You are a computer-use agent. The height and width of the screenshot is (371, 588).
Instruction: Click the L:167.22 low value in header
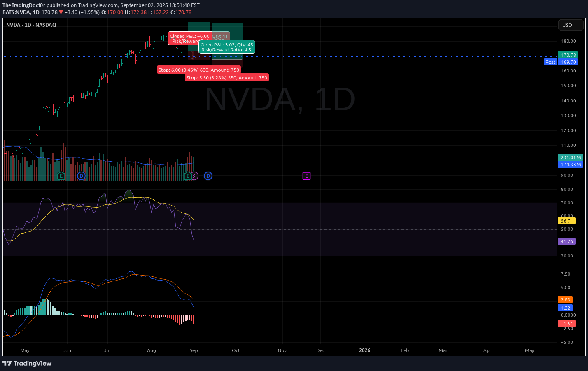[x=158, y=12]
